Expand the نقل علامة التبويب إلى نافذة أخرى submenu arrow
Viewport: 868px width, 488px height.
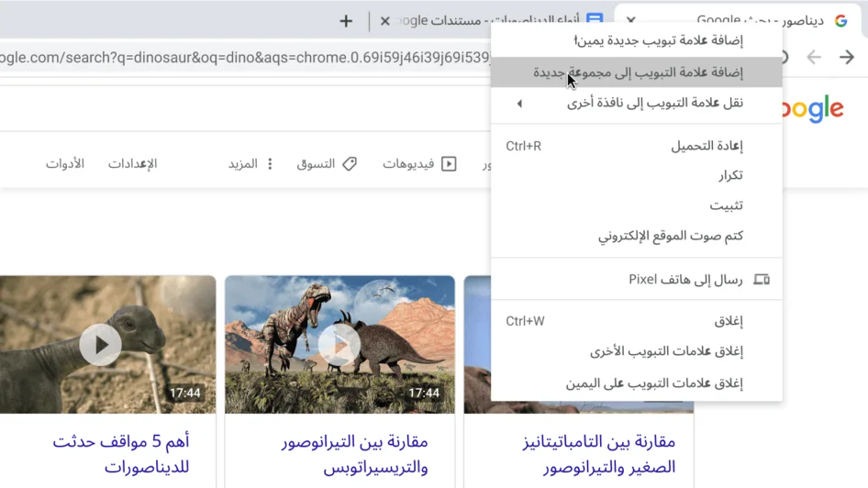click(519, 104)
